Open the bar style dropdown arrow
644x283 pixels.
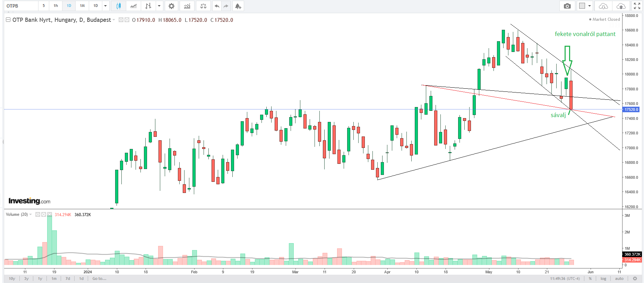[159, 6]
